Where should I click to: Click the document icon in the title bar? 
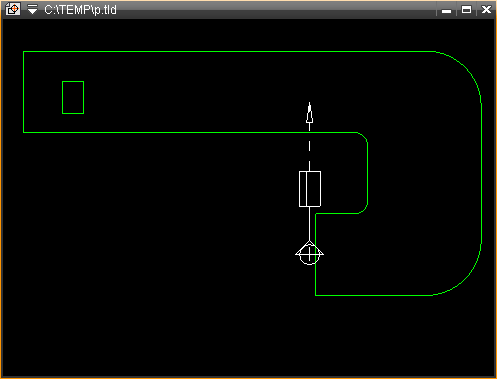click(13, 9)
